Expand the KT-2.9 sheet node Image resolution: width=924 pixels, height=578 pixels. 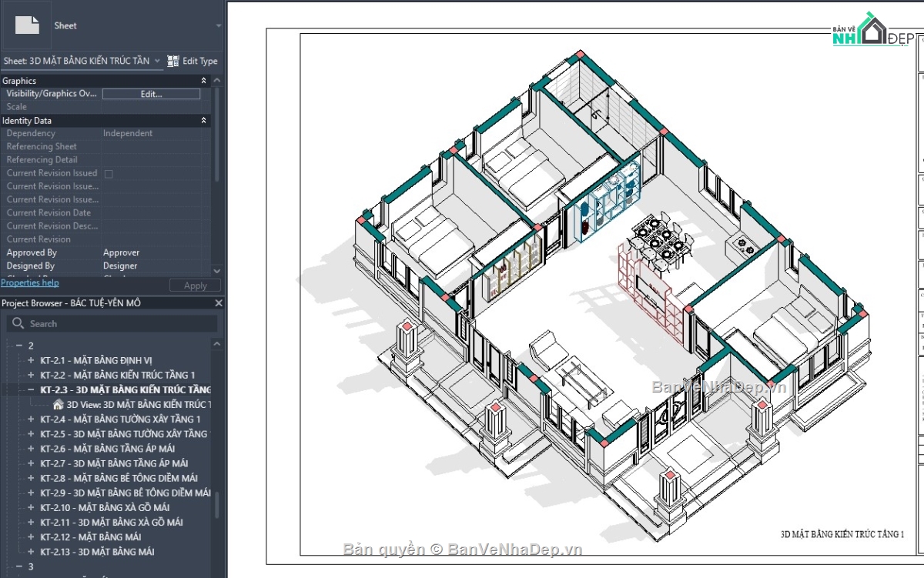coord(31,493)
